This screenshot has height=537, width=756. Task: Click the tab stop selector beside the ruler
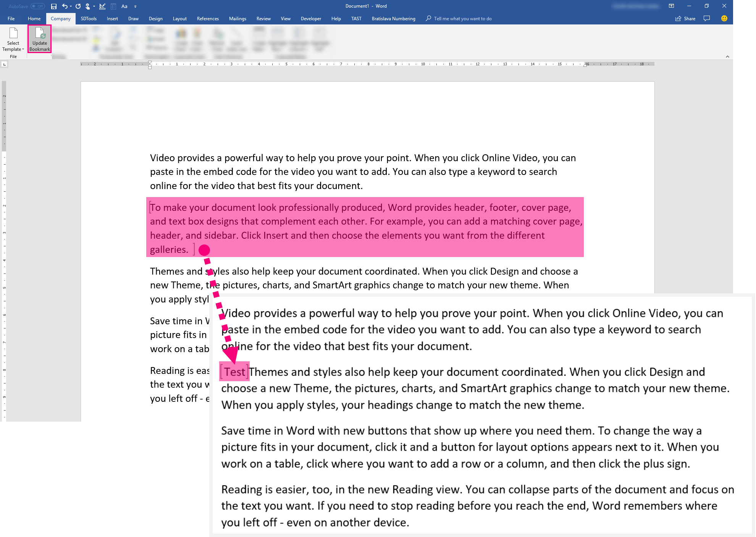click(5, 64)
